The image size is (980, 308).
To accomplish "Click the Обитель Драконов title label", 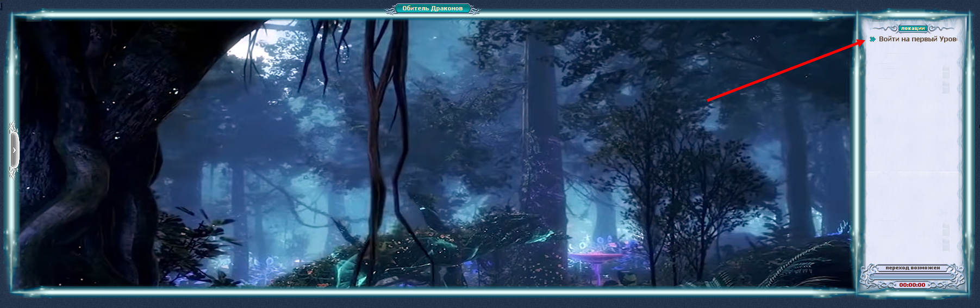I will coord(432,8).
